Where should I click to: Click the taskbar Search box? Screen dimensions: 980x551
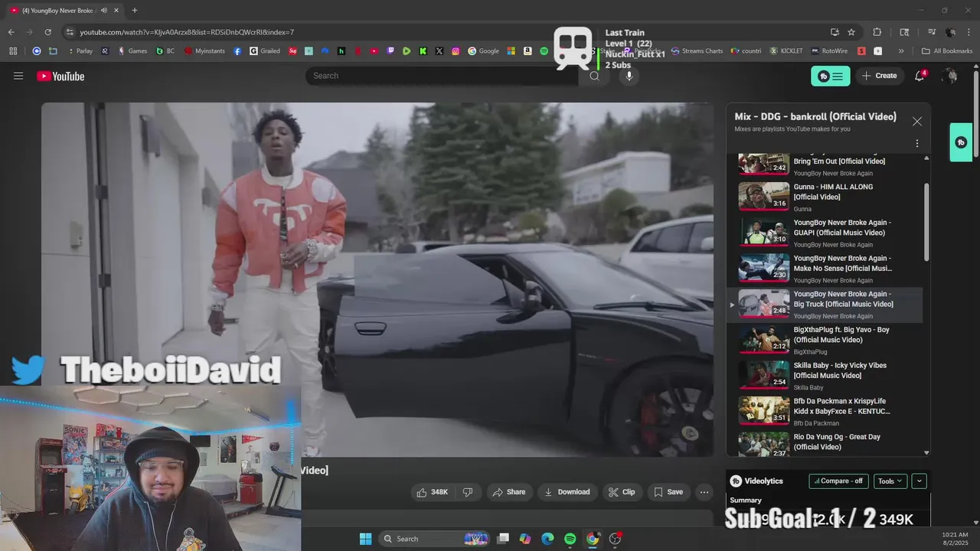point(434,539)
